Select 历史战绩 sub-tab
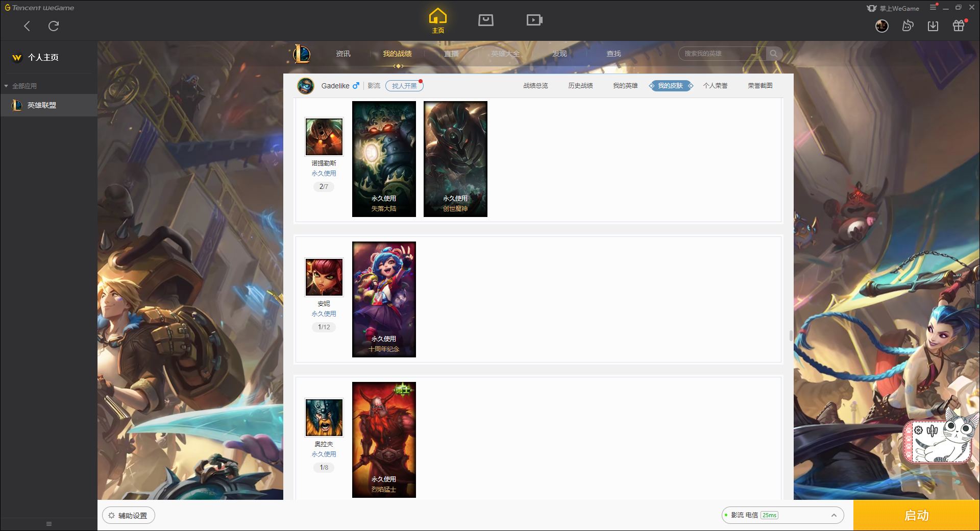The height and width of the screenshot is (531, 980). [x=580, y=86]
